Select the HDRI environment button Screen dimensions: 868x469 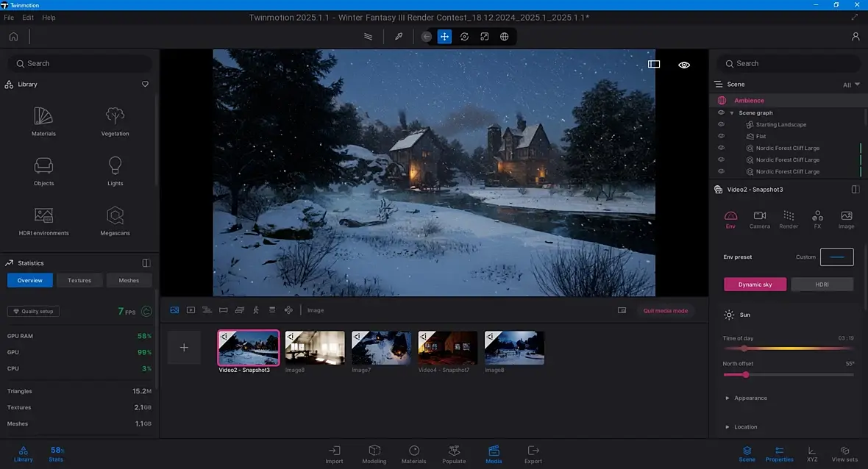click(x=822, y=284)
